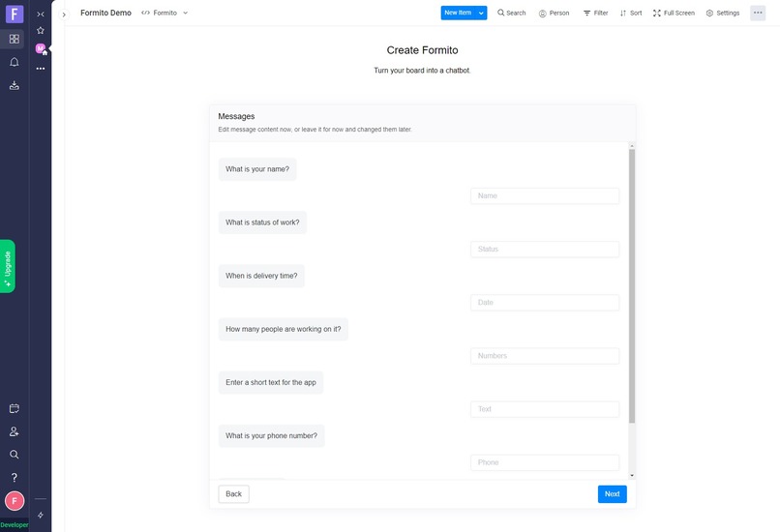Viewport: 780px width, 532px height.
Task: Click the Status input field
Action: (x=545, y=250)
